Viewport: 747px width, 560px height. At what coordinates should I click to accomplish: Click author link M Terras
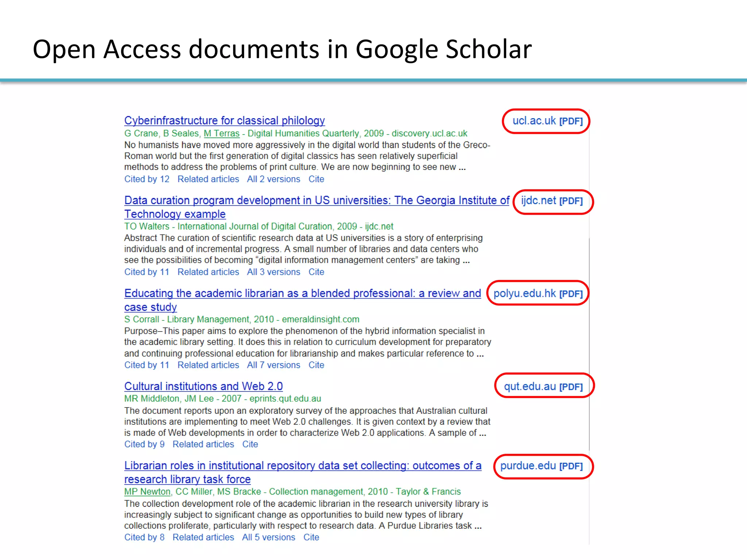(x=221, y=133)
